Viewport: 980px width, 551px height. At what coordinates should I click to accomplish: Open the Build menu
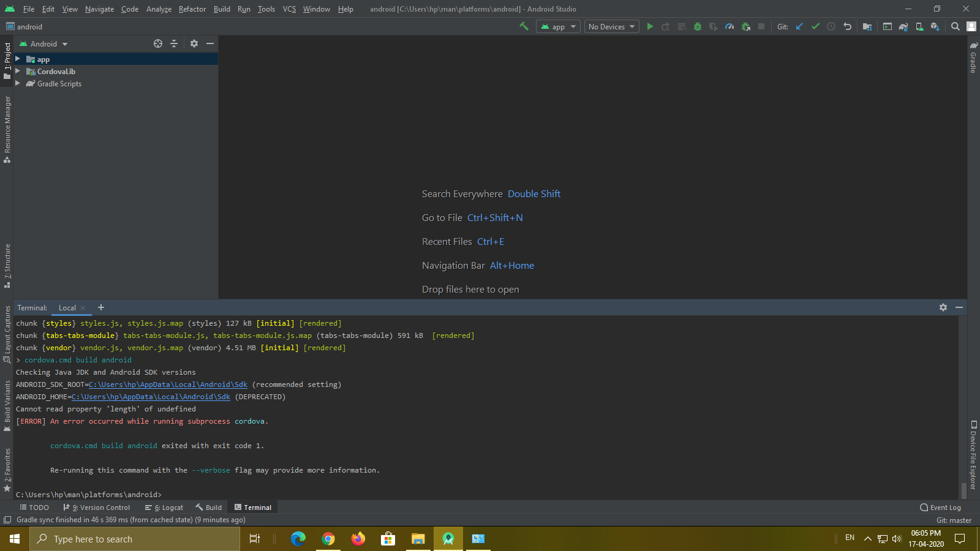tap(221, 9)
